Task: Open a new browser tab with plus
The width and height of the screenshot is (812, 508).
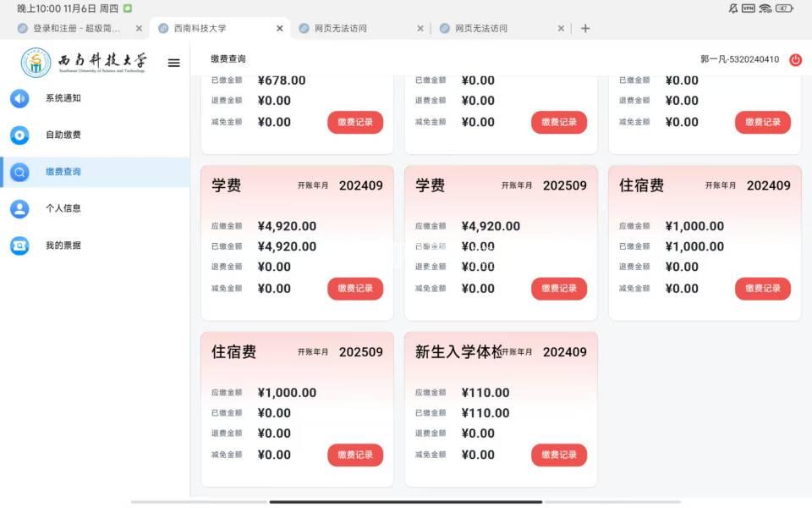Action: click(585, 28)
